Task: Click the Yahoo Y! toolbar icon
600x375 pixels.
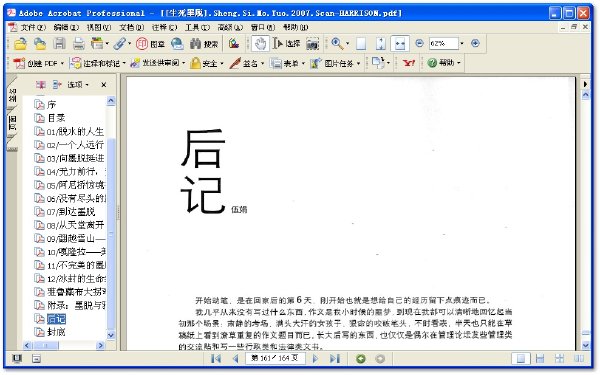Action: click(x=409, y=63)
